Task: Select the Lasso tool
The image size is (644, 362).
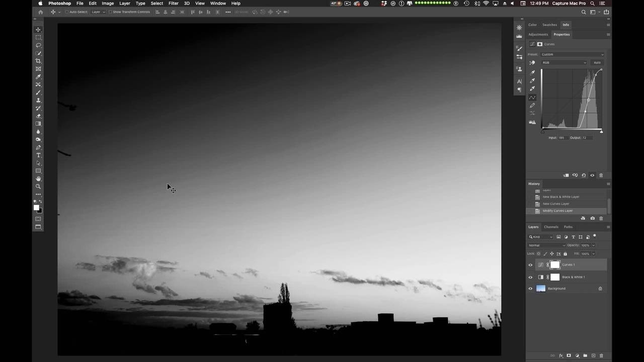Action: [x=38, y=45]
